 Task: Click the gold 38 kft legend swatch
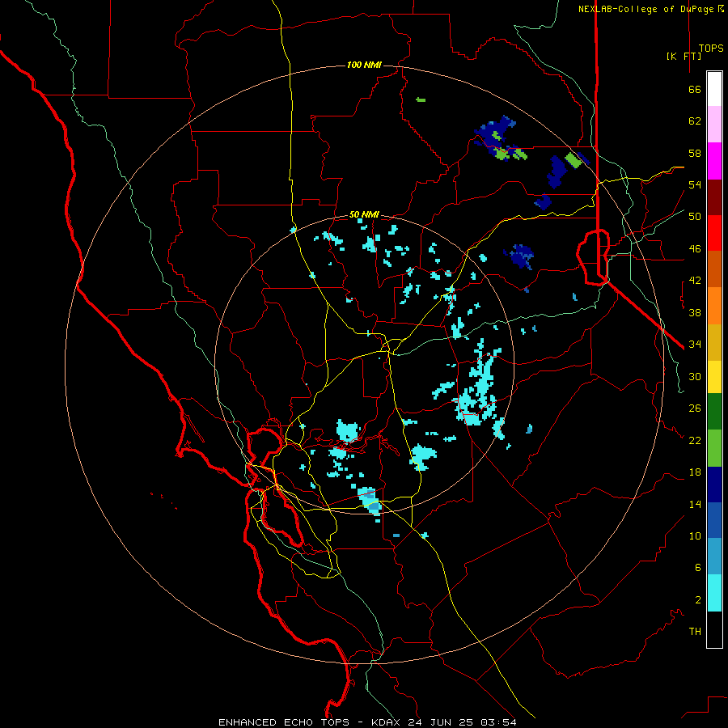[x=714, y=342]
